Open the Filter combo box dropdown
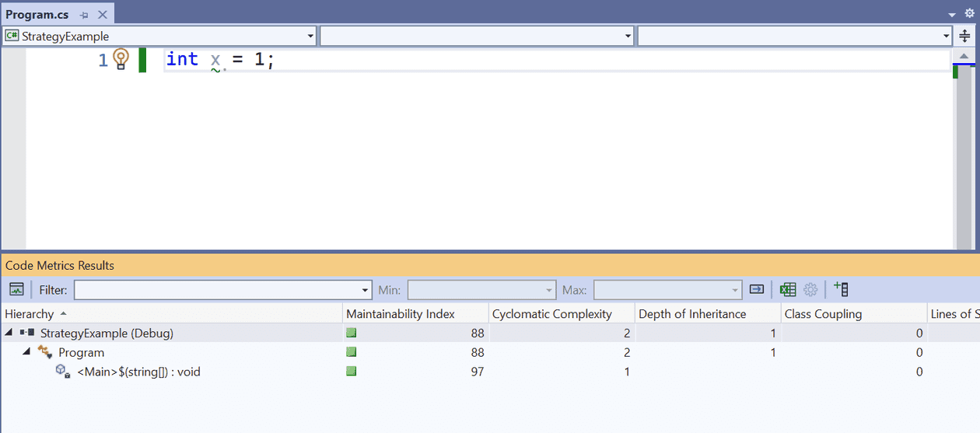Viewport: 980px width, 433px height. [x=366, y=290]
